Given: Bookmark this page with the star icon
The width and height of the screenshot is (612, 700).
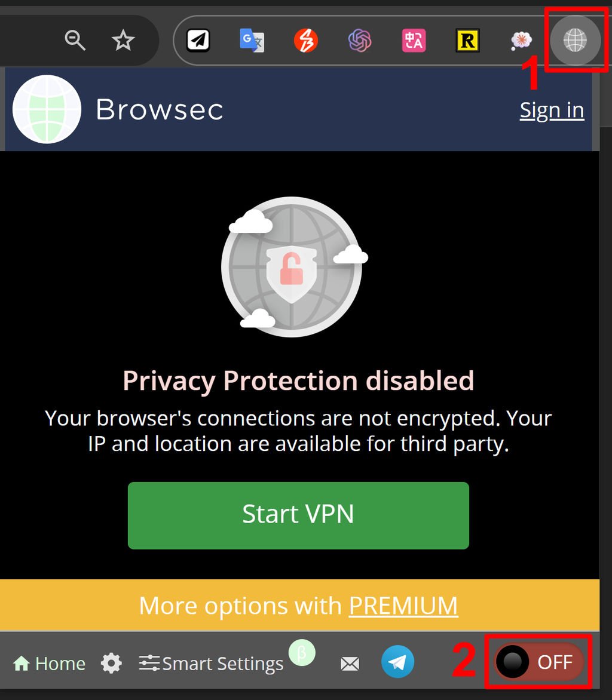Looking at the screenshot, I should [x=123, y=40].
